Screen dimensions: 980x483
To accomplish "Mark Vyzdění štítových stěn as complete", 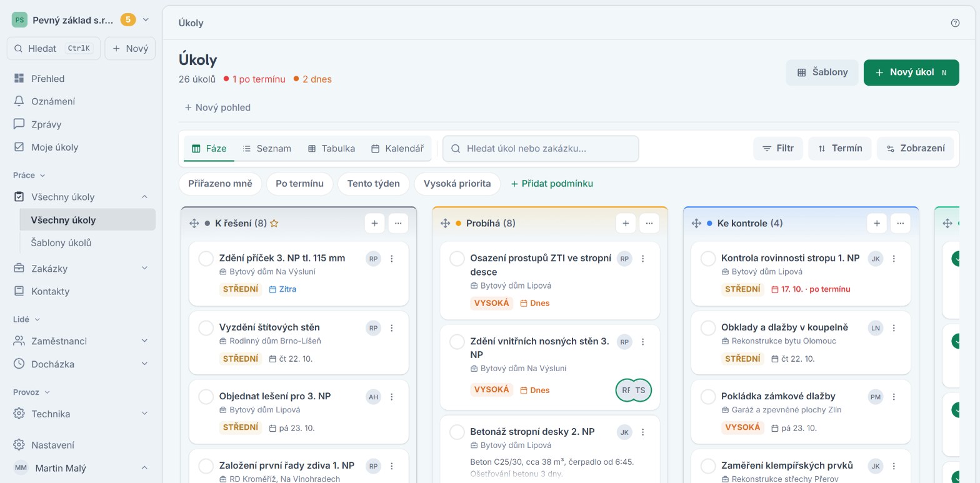I will coord(206,328).
